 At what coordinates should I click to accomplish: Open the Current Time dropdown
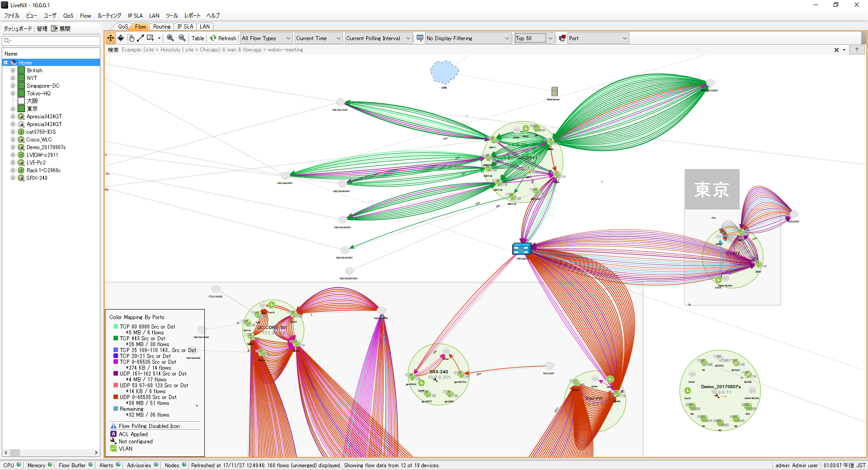pos(318,38)
